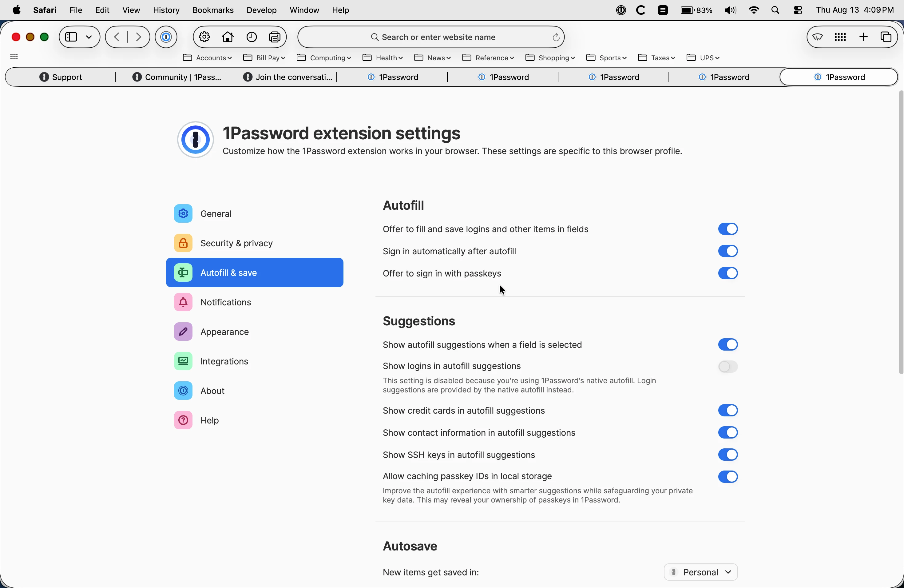The width and height of the screenshot is (904, 588).
Task: Click the 1Password logo in header
Action: pos(195,140)
